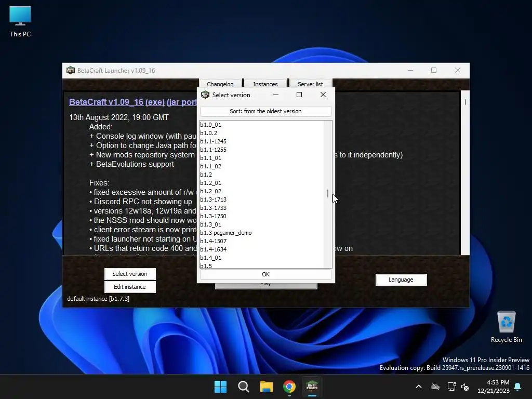Maximize the Select version dialog
This screenshot has height=399, width=532.
[x=299, y=95]
